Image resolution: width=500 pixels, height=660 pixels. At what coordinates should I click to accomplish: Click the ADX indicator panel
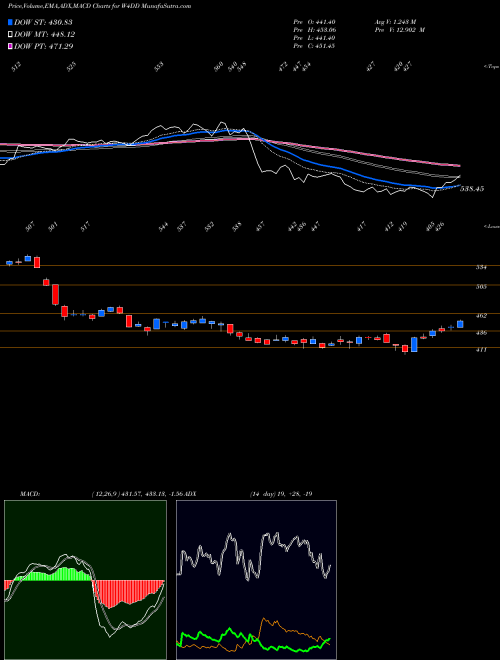[256, 580]
